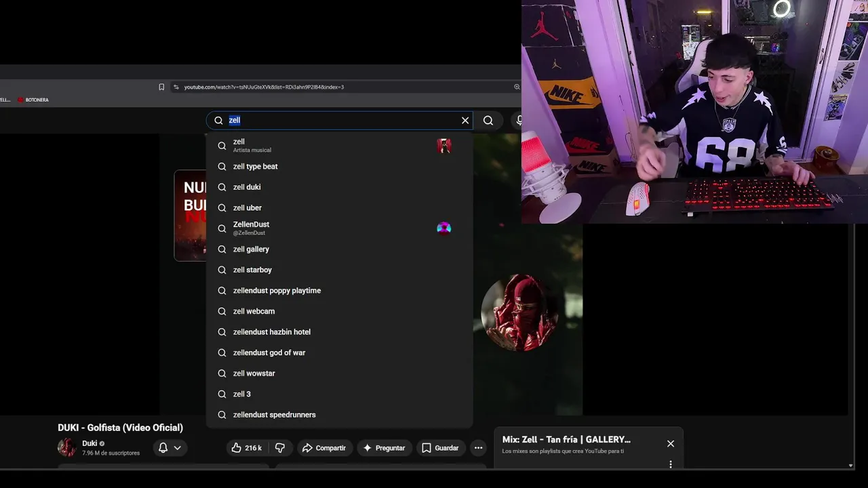Select suggestion 'zell uber'
The image size is (868, 488).
pyautogui.click(x=339, y=207)
